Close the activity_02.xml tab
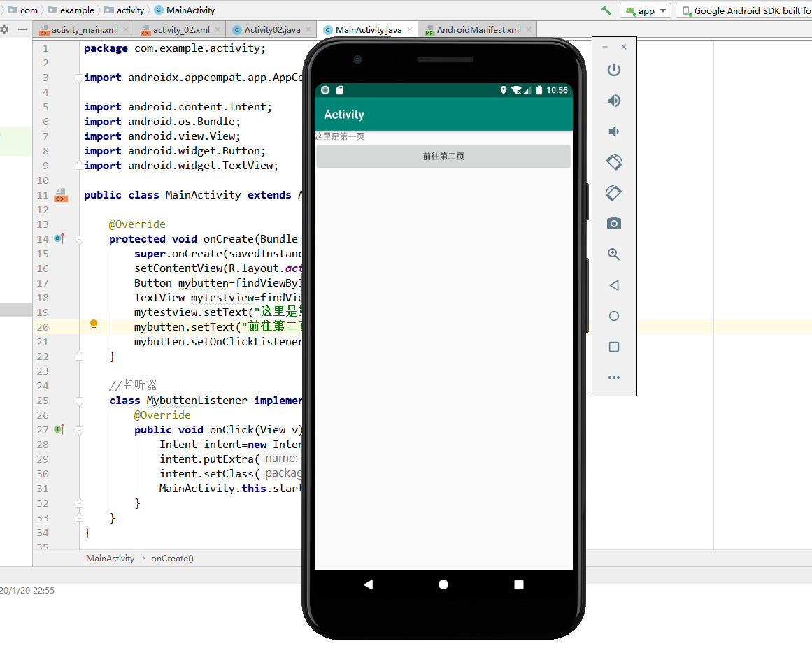The height and width of the screenshot is (669, 812). [218, 29]
